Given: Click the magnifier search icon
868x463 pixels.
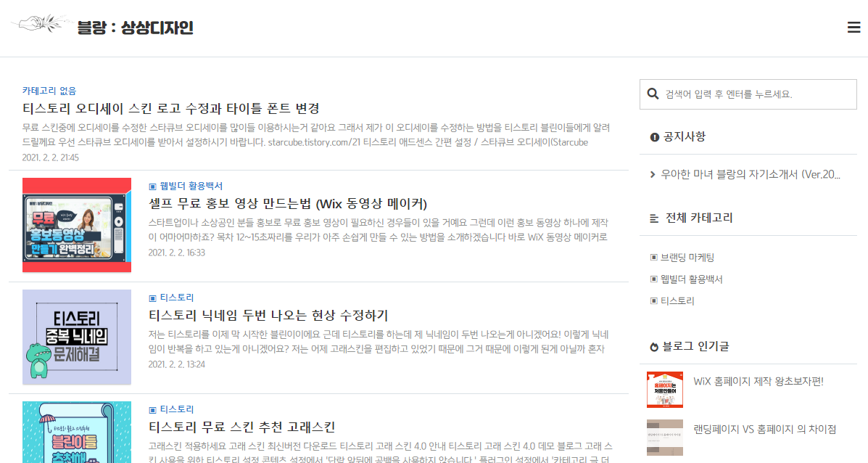Looking at the screenshot, I should pos(653,94).
